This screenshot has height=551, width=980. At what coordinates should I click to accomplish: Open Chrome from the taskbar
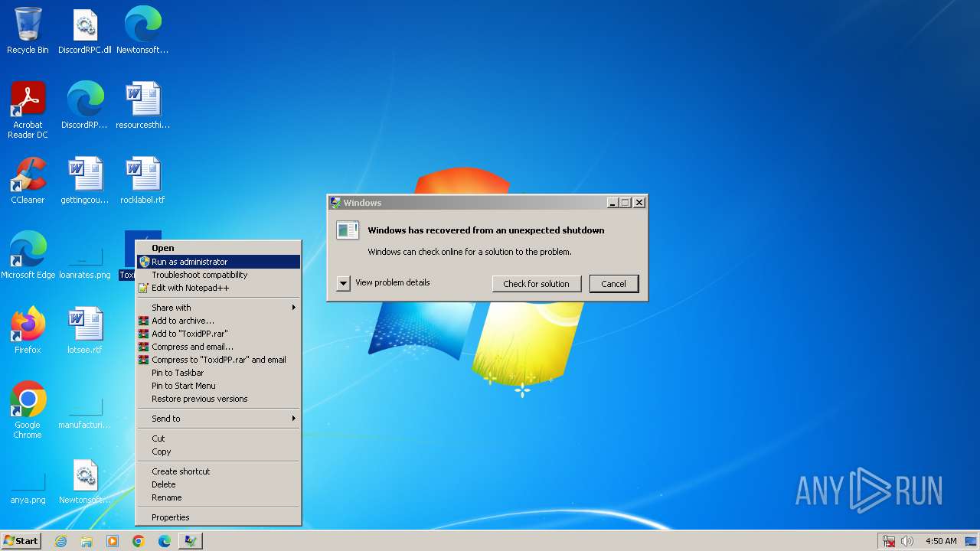tap(139, 541)
